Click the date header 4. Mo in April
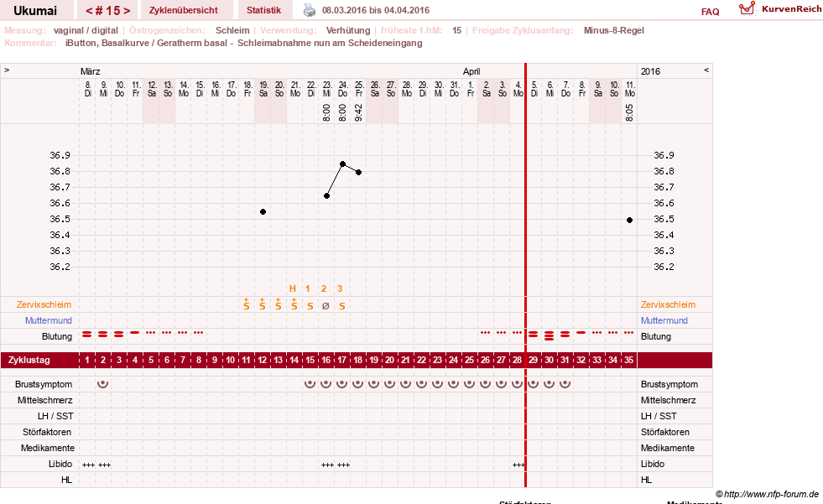Viewport: 823px width, 504px height. (x=518, y=89)
